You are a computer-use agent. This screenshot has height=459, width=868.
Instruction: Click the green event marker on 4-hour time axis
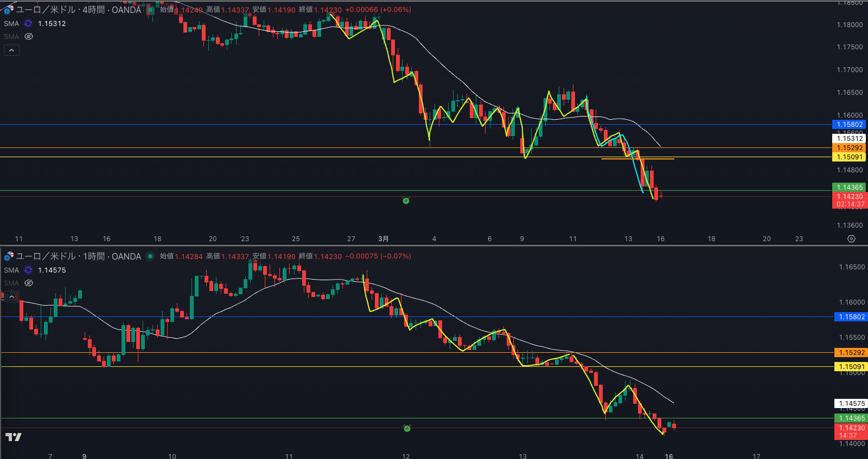tap(406, 201)
